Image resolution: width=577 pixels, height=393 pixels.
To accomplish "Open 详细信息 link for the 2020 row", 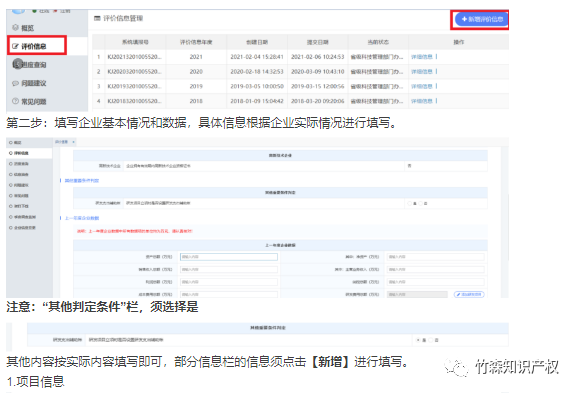I will [x=422, y=71].
